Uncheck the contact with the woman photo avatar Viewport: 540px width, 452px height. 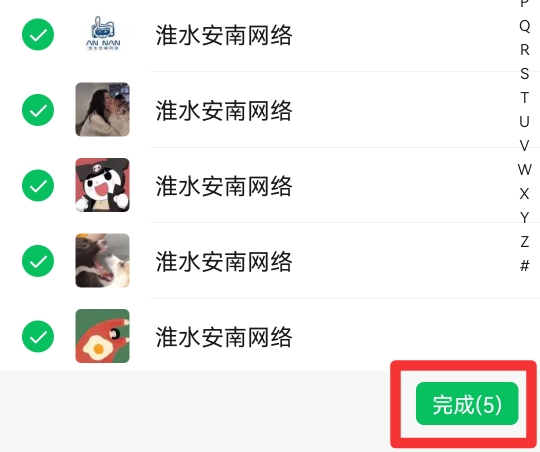pos(38,110)
